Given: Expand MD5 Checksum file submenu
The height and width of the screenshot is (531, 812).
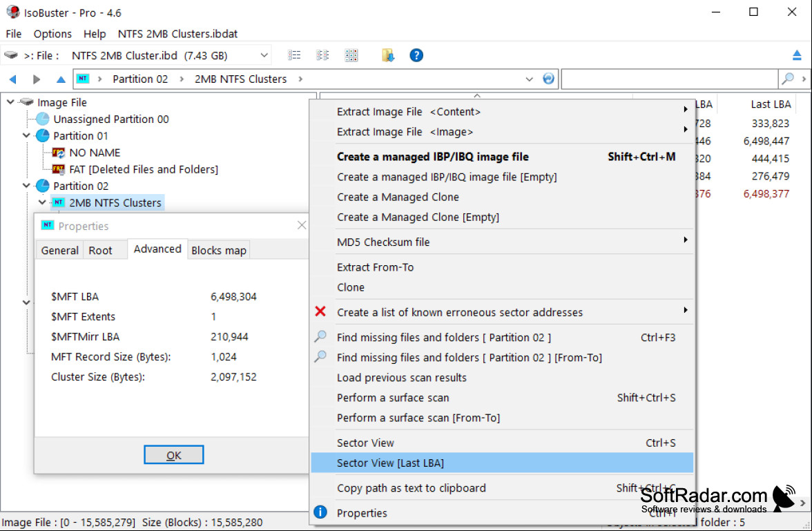Looking at the screenshot, I should click(x=685, y=240).
